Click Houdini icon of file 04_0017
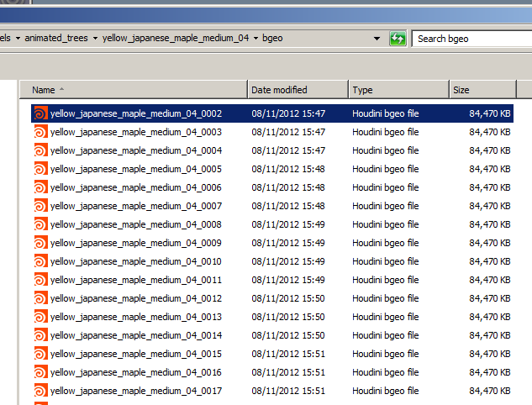 [40, 391]
